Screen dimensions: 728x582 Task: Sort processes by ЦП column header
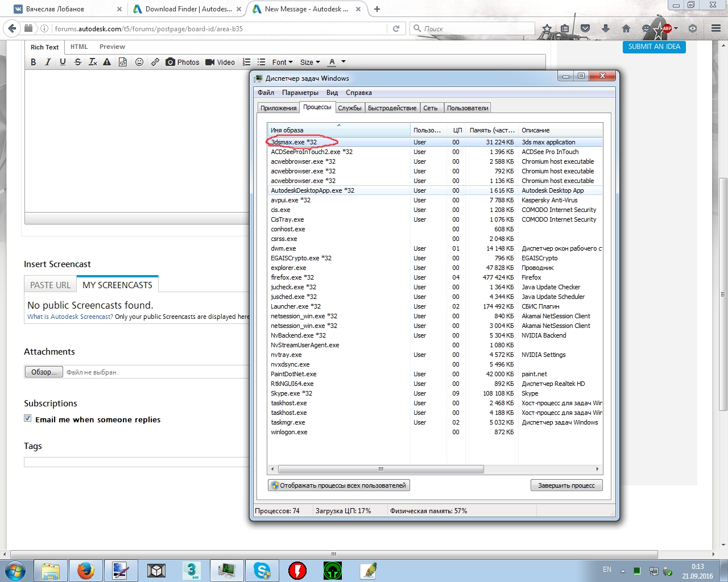457,130
